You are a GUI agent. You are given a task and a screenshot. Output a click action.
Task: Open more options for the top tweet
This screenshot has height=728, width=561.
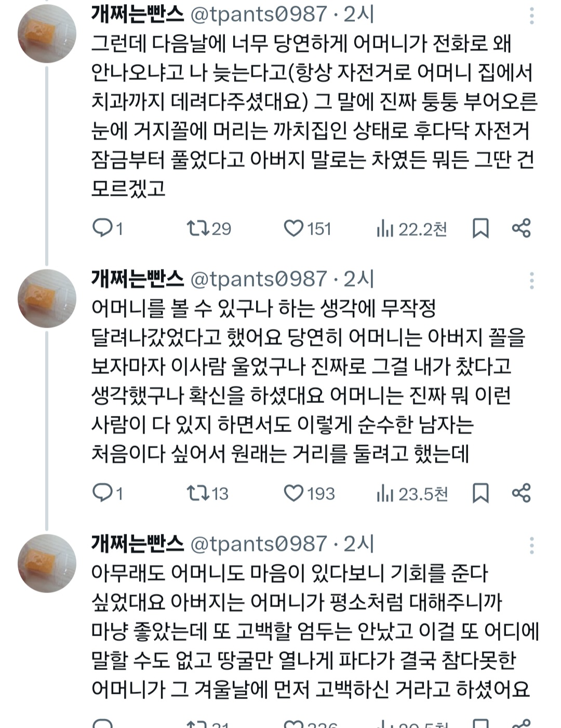[x=532, y=16]
